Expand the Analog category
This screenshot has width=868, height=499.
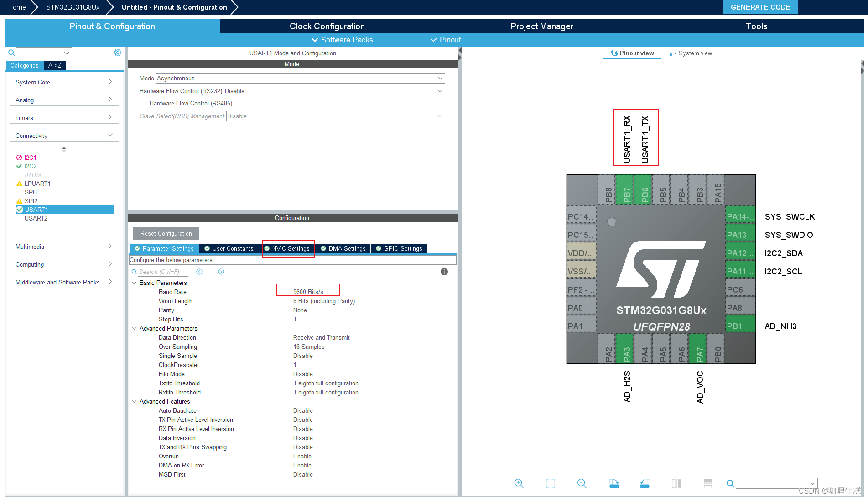click(x=64, y=100)
